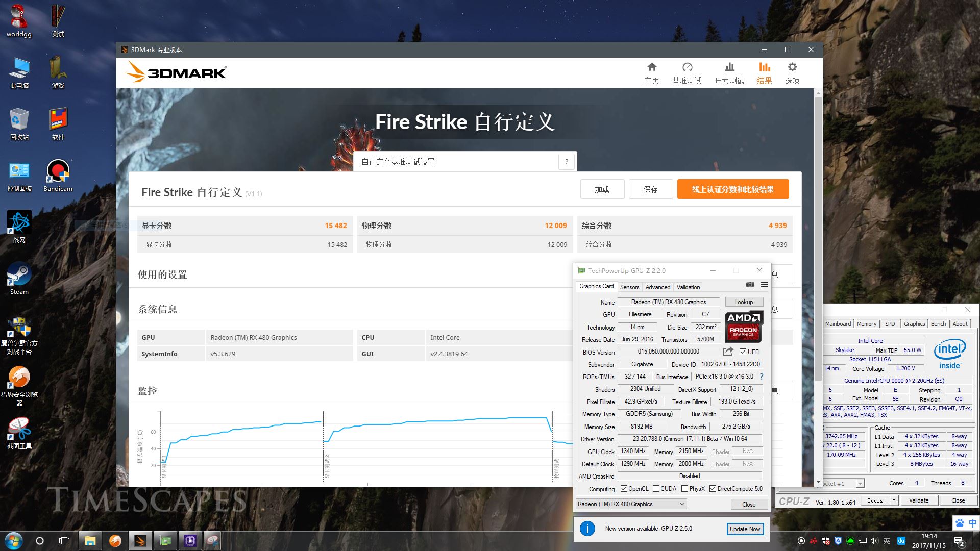Expand the CPU-Z socket selection dropdown
Screen dimensions: 980x551
[x=860, y=483]
